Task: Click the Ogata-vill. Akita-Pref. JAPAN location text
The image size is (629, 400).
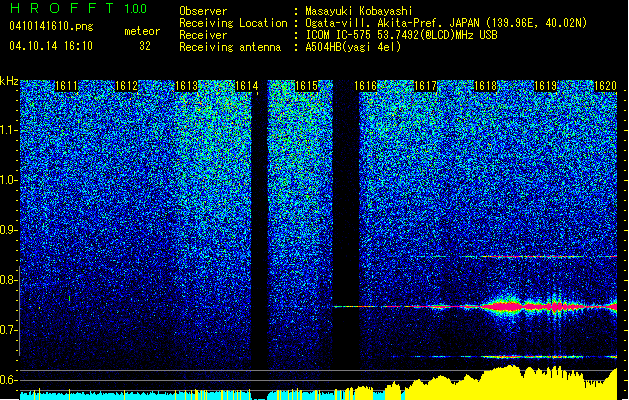Action: [446, 23]
